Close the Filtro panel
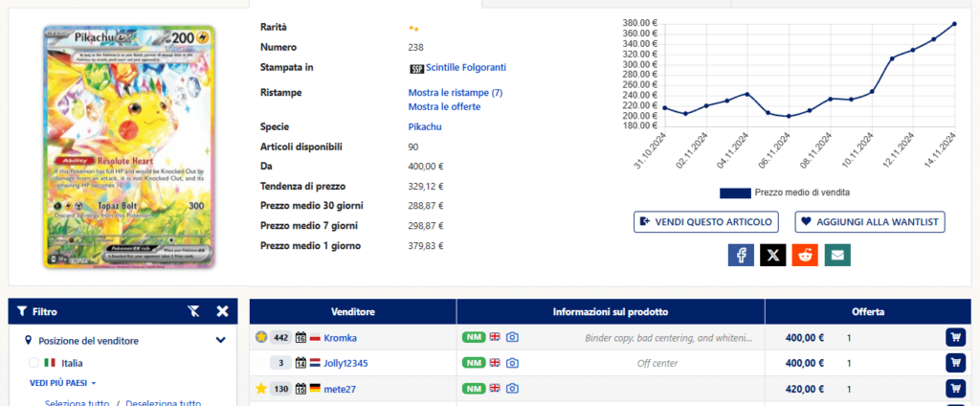 222,311
